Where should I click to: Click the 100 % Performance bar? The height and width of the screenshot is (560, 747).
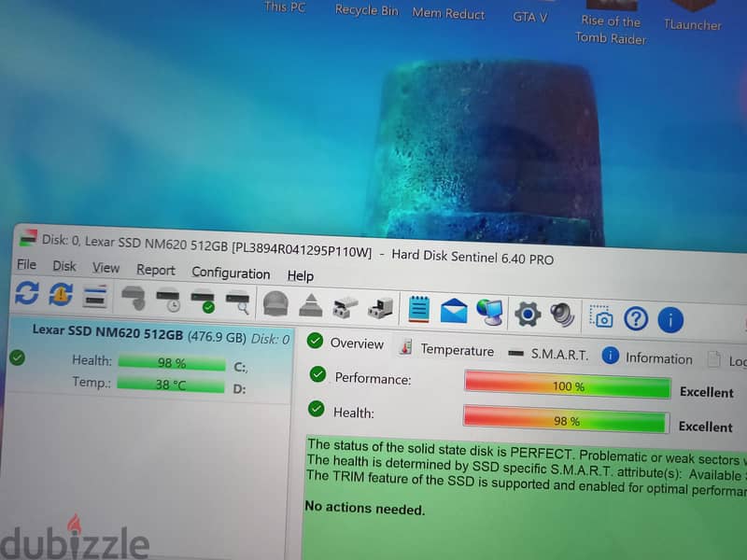click(x=568, y=385)
